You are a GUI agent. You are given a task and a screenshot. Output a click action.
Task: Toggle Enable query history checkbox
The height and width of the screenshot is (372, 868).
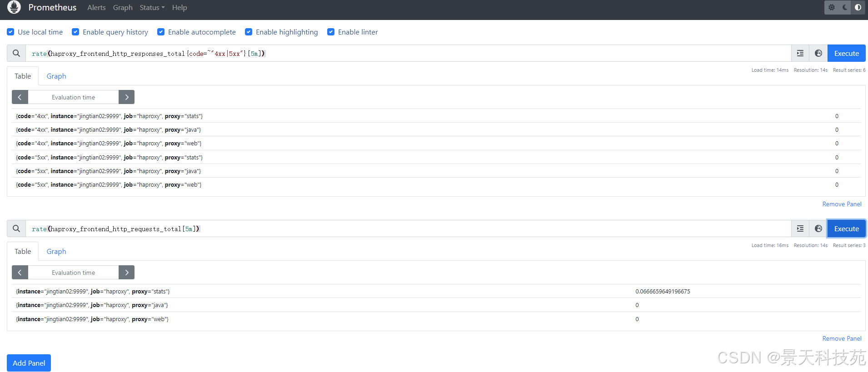click(75, 32)
